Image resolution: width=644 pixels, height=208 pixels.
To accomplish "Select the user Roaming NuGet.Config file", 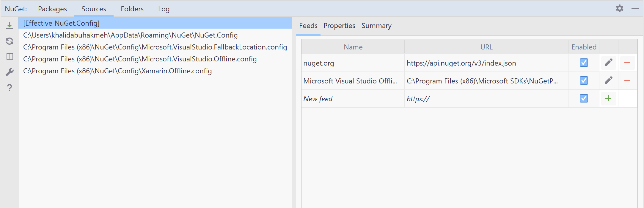I will pyautogui.click(x=130, y=35).
